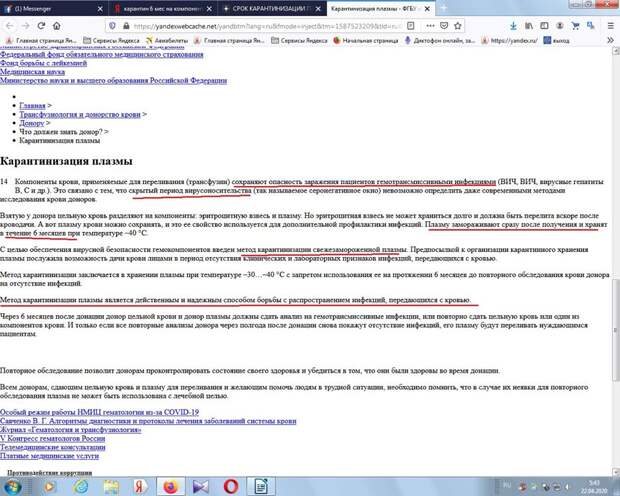Click the tracking protection shield icon
Image resolution: width=620 pixels, height=496 pixels.
pos(113,26)
